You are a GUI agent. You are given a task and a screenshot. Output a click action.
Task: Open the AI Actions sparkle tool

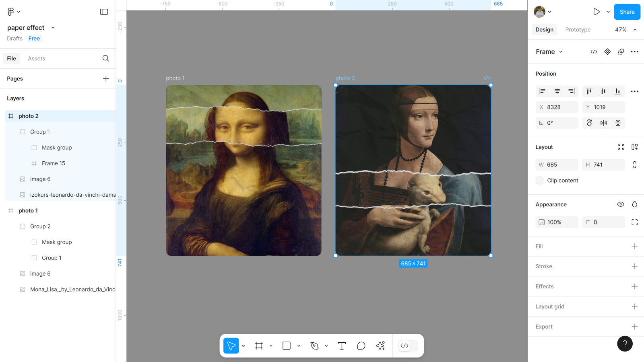(x=380, y=346)
